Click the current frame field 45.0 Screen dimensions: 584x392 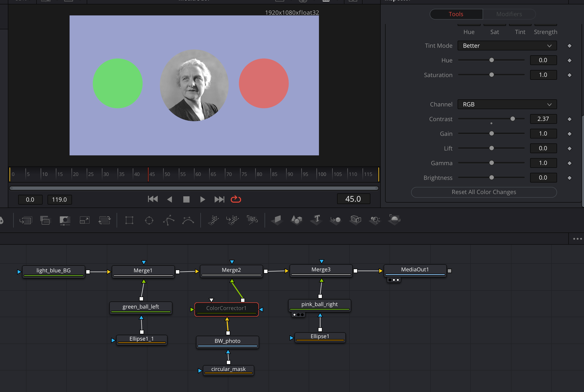click(x=353, y=199)
